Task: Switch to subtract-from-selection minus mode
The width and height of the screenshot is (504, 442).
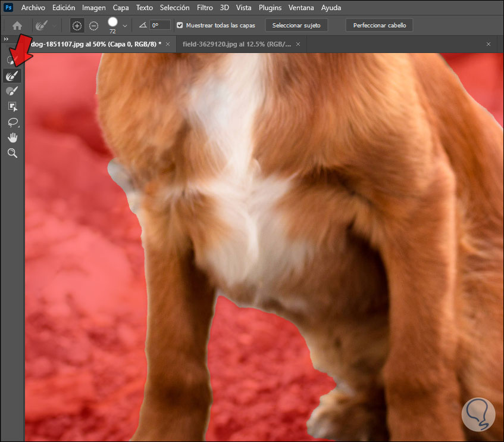Action: tap(94, 26)
